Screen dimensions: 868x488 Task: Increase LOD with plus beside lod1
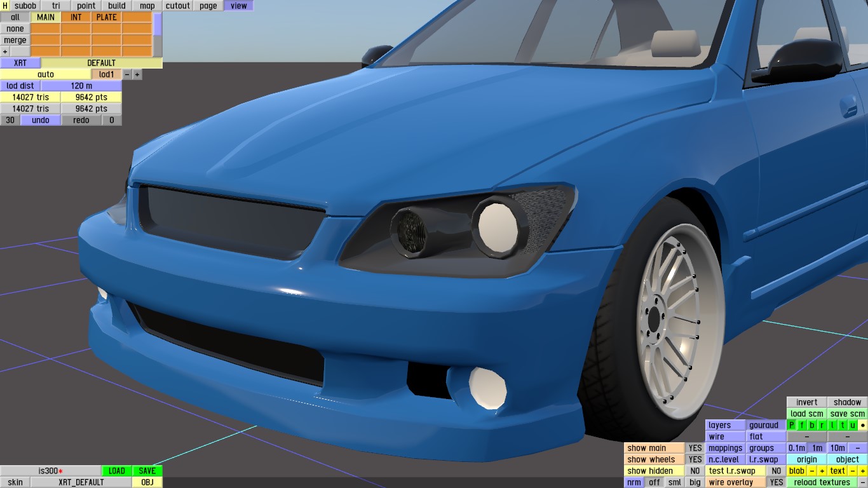click(137, 74)
